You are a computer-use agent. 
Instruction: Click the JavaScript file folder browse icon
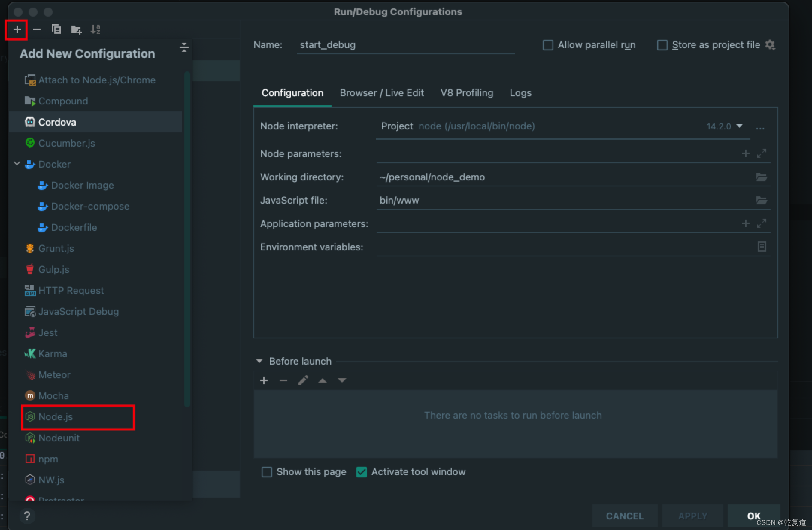point(762,200)
